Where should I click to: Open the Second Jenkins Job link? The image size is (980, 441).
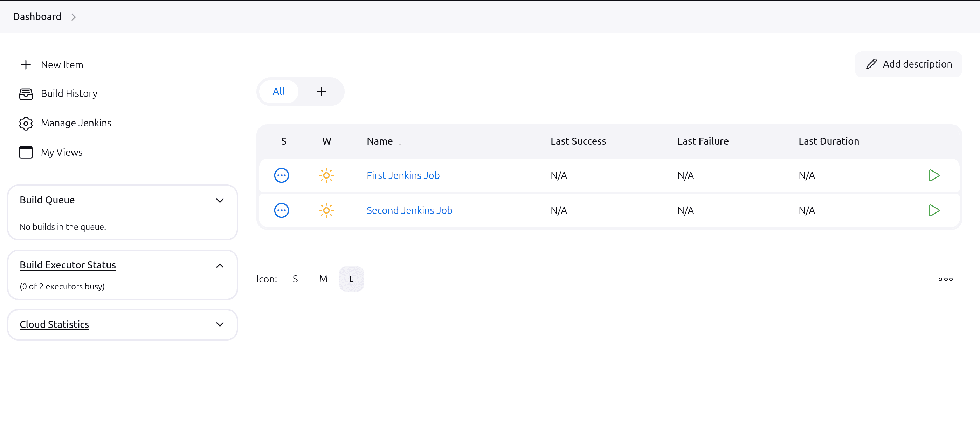[x=409, y=211]
